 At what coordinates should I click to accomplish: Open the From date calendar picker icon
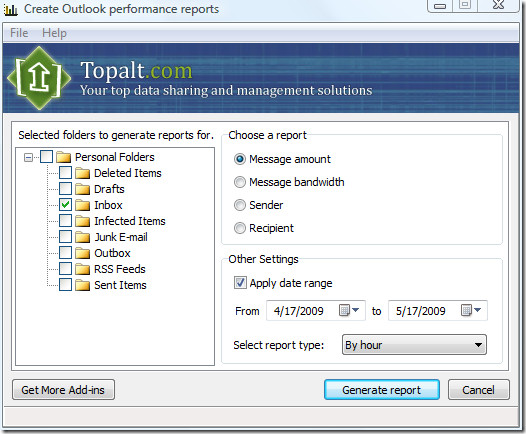(349, 310)
